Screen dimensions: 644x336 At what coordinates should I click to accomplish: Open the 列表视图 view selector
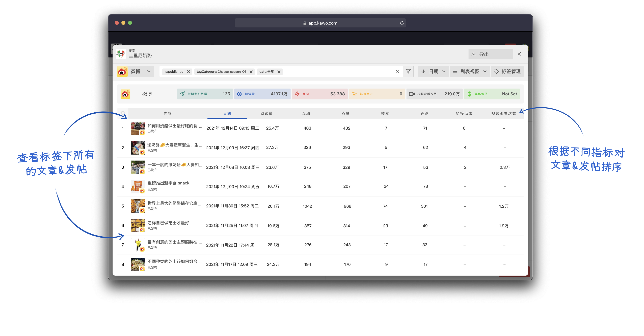pyautogui.click(x=470, y=72)
